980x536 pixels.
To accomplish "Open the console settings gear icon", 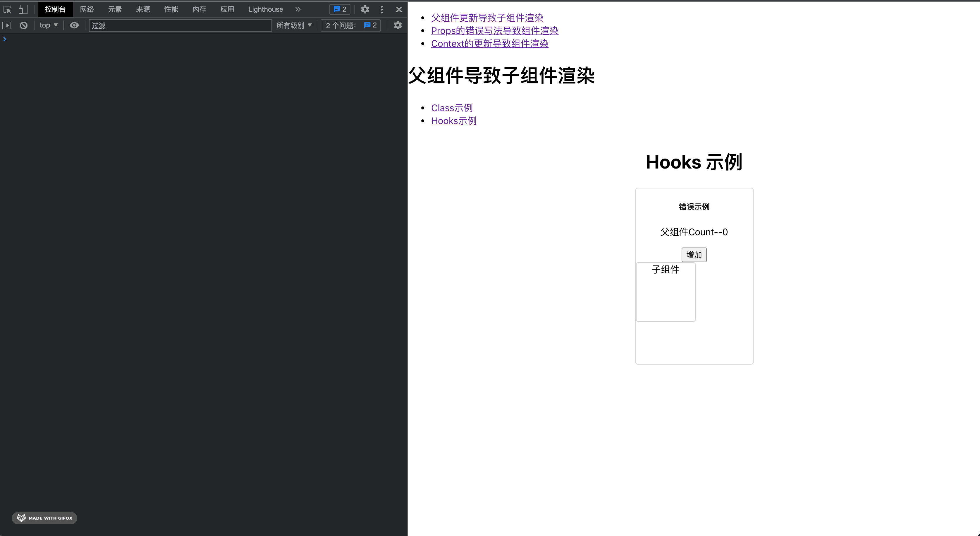I will point(398,25).
